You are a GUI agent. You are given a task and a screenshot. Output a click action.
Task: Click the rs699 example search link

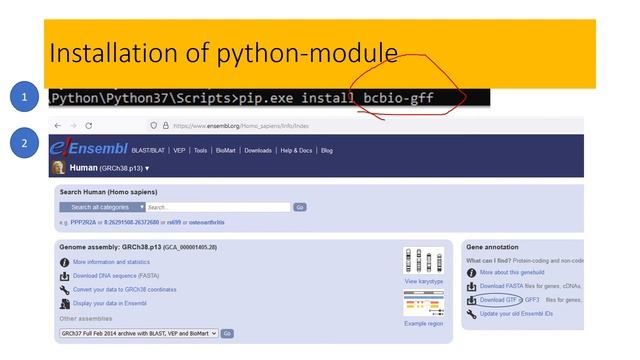point(174,222)
